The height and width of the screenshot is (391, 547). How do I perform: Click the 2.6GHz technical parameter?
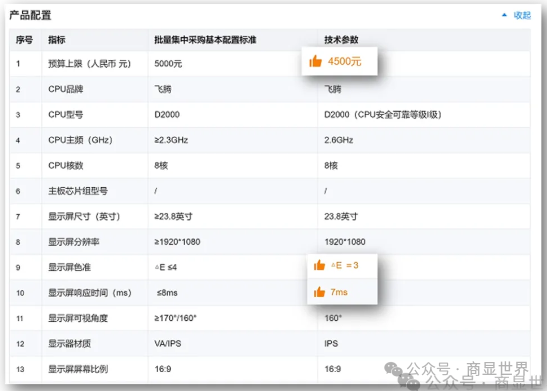(x=338, y=140)
